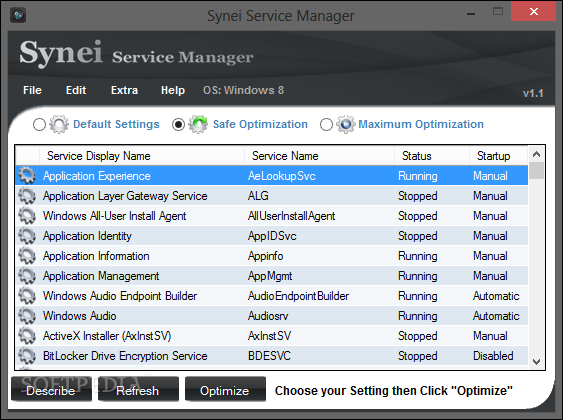This screenshot has height=420, width=563.
Task: Click the Optimize button
Action: (225, 389)
